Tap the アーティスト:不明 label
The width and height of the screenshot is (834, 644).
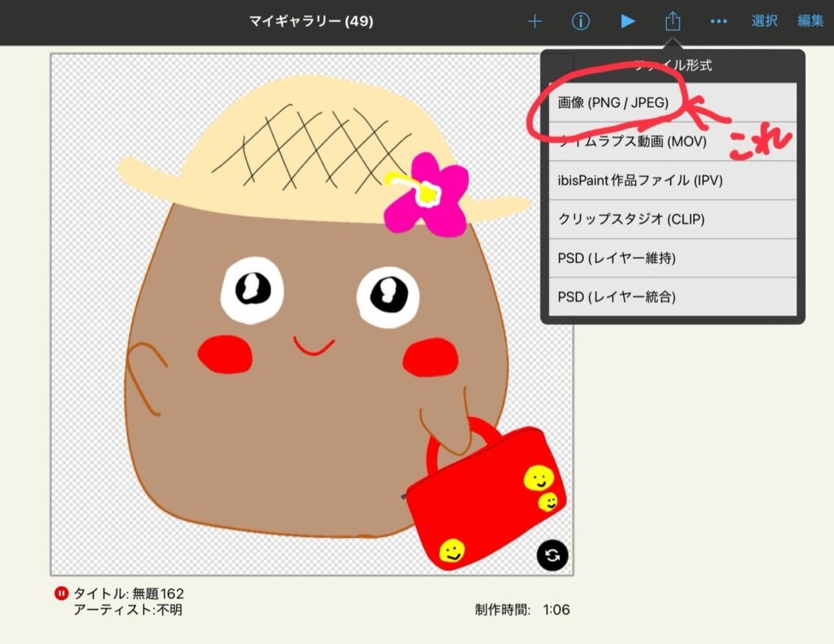click(x=128, y=610)
